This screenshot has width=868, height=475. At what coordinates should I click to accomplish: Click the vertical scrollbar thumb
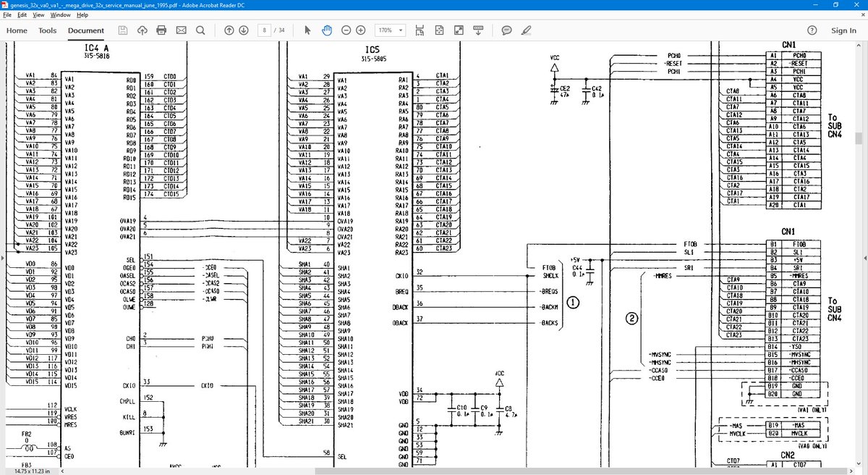pos(859,138)
